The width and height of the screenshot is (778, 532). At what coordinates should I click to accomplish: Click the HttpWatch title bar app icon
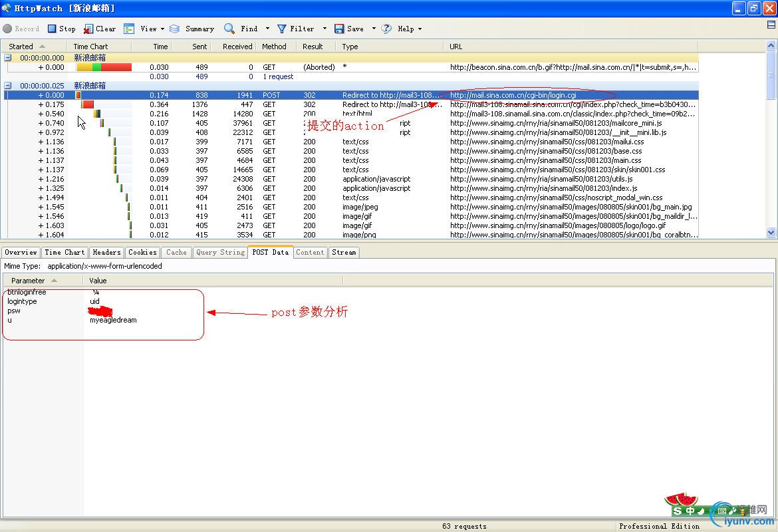click(7, 9)
